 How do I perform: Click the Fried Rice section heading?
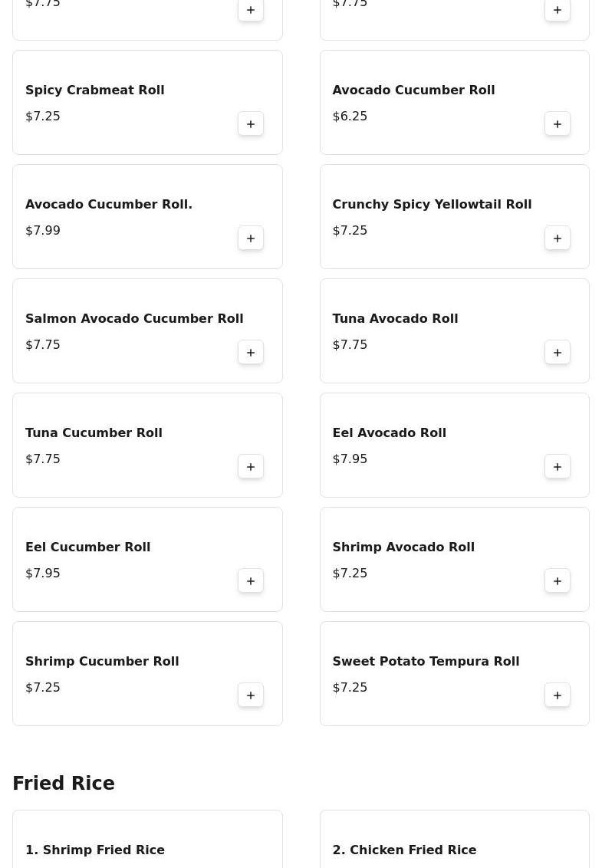(x=64, y=784)
